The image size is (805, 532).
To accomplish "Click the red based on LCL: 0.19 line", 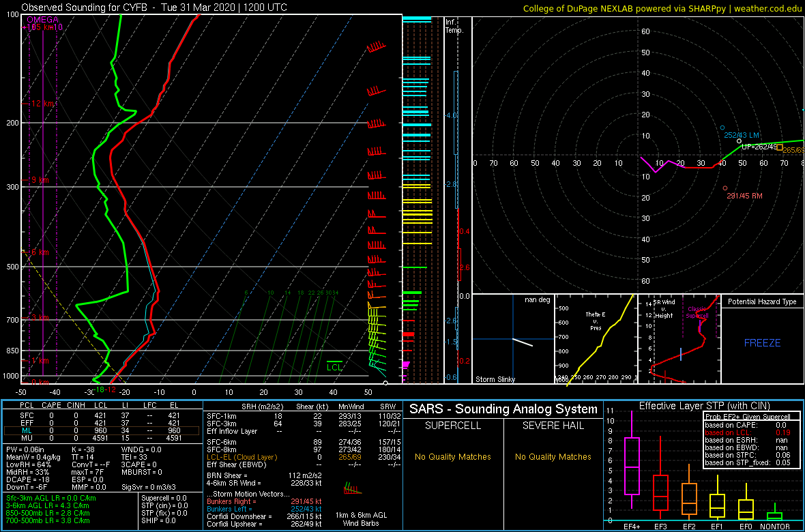I will click(748, 432).
